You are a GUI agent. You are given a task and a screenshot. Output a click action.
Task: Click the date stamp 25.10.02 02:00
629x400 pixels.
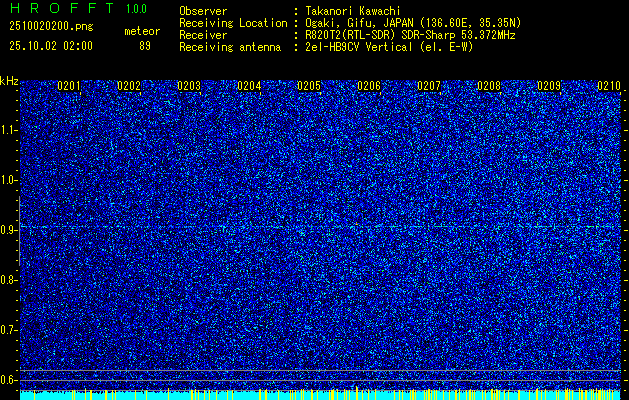click(x=51, y=46)
